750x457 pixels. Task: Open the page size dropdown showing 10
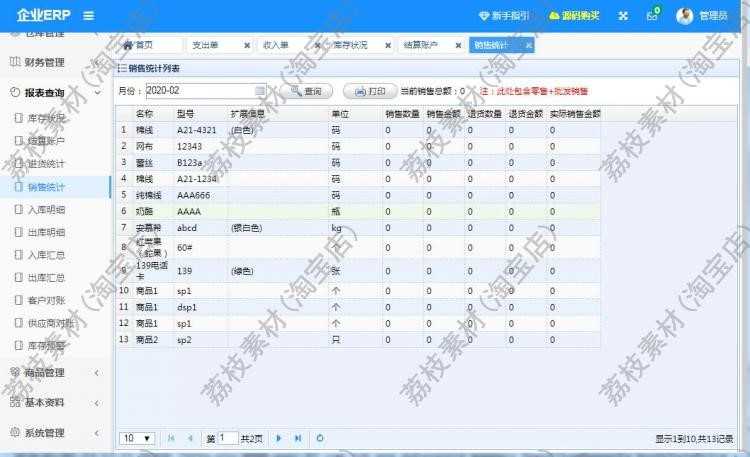point(137,438)
